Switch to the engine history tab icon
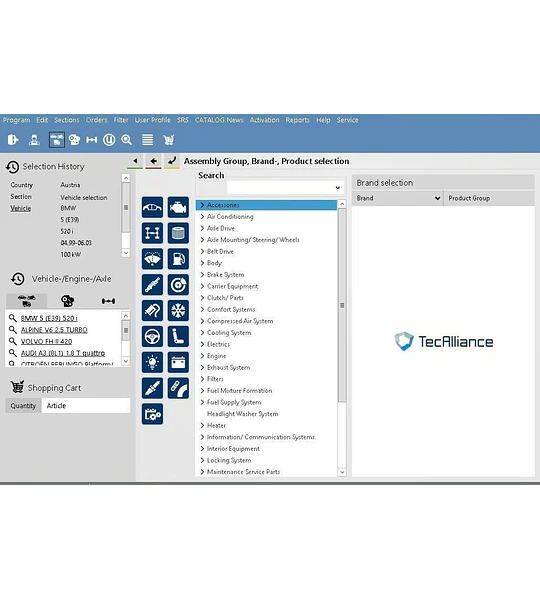The image size is (540, 600). tap(68, 301)
